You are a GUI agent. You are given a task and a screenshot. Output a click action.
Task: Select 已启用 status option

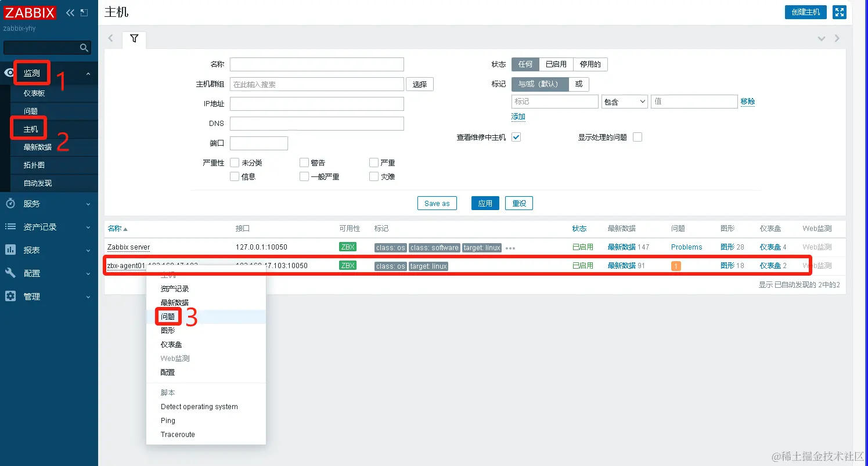tap(556, 64)
